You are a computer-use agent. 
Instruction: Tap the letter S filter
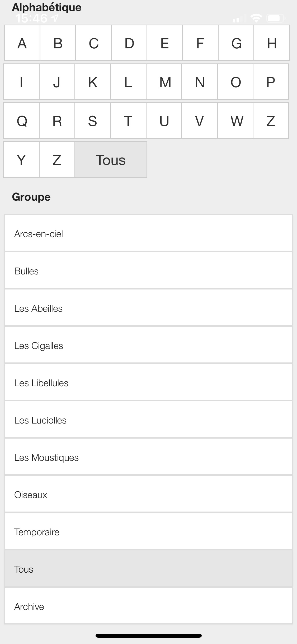pyautogui.click(x=92, y=121)
